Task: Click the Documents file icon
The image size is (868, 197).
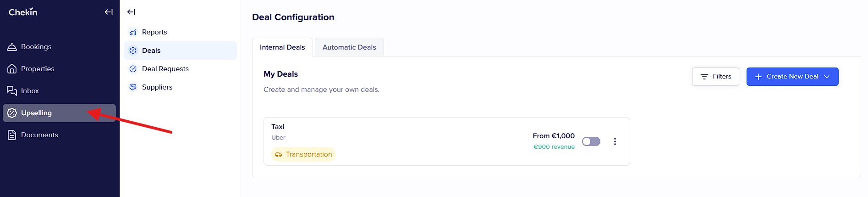Action: [12, 135]
